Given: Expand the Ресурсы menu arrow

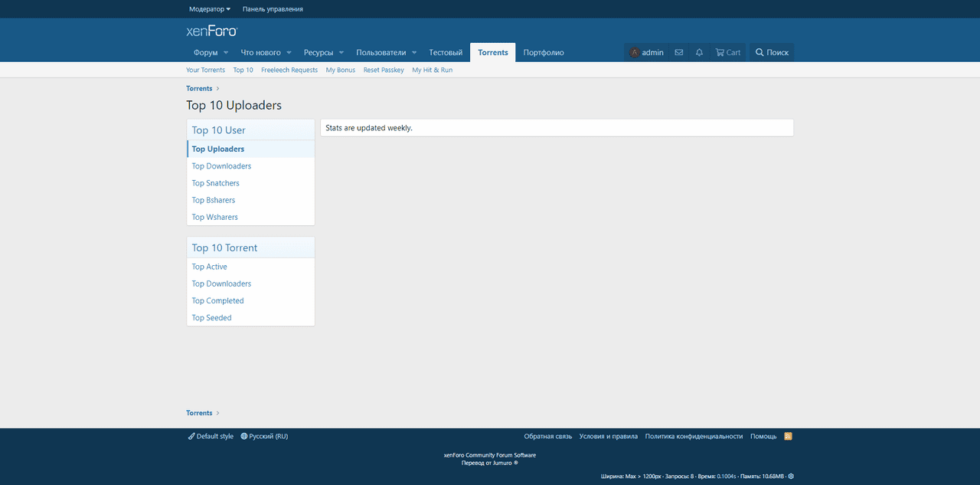Looking at the screenshot, I should (x=341, y=53).
